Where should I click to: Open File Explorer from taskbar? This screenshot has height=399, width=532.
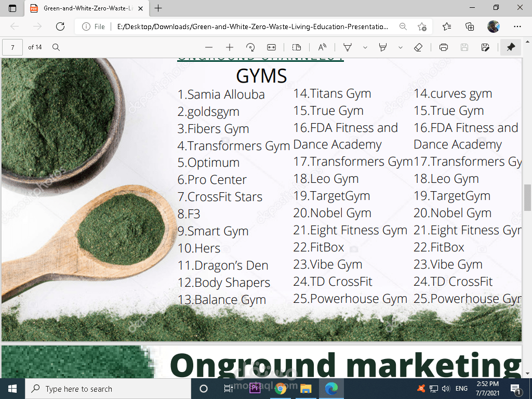click(305, 389)
